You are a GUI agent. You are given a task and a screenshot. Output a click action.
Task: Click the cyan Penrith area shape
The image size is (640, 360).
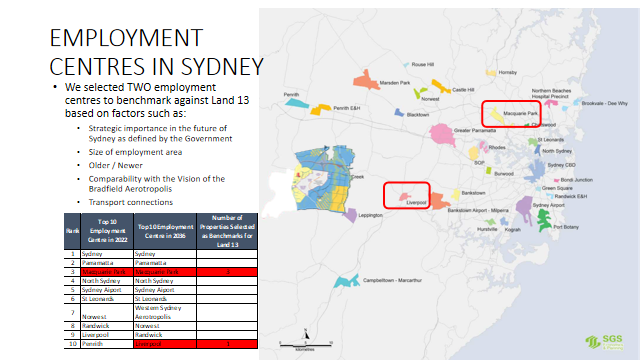(297, 102)
